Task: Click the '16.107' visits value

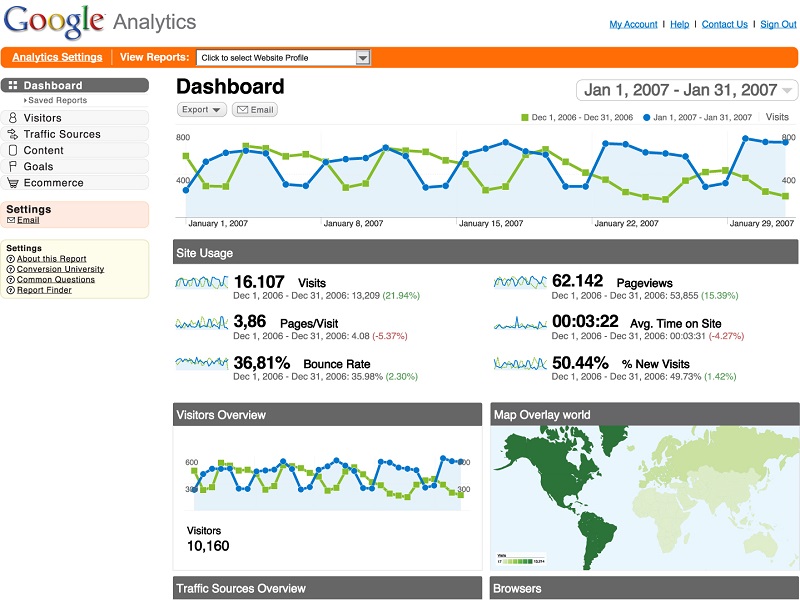Action: click(x=259, y=282)
